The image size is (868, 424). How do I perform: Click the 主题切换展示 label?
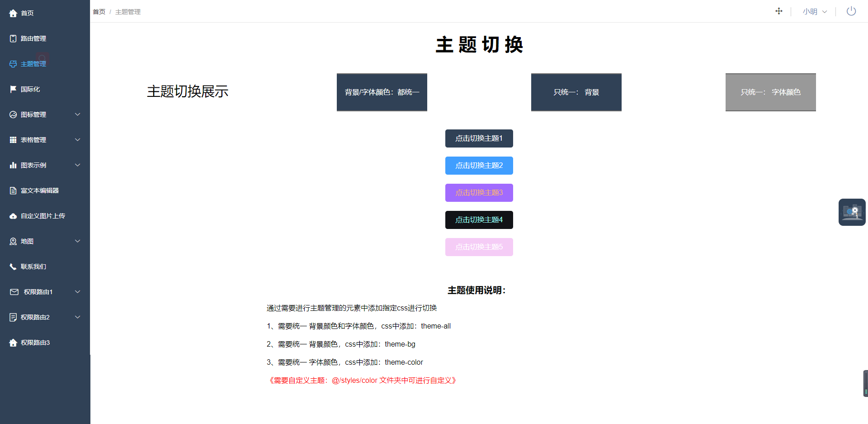click(x=188, y=91)
